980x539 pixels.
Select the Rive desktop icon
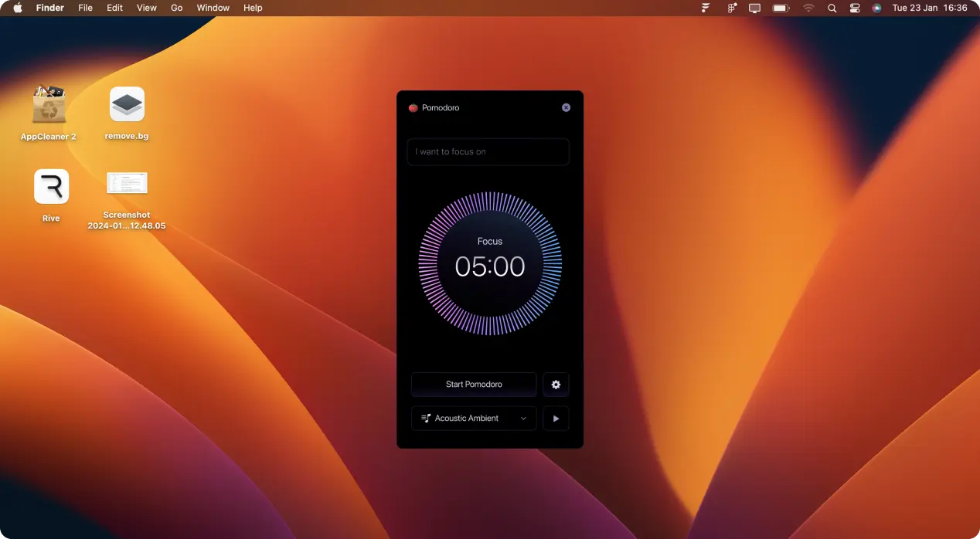(51, 186)
